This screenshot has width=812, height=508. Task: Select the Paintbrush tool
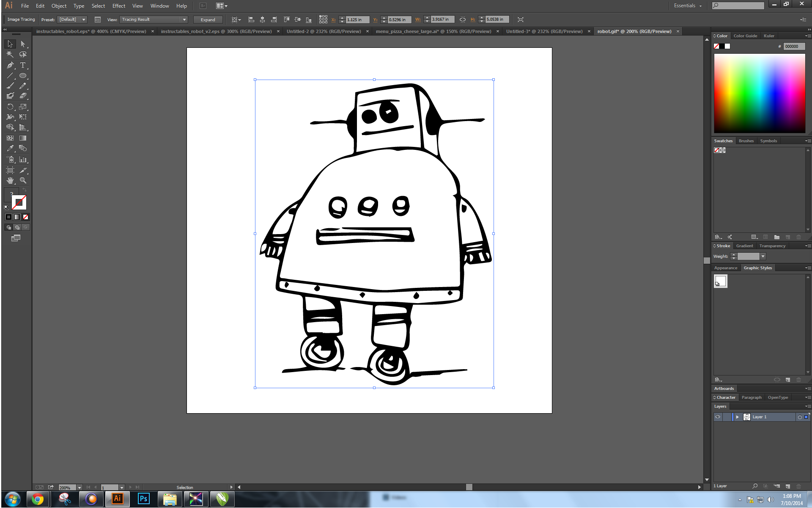click(x=10, y=86)
